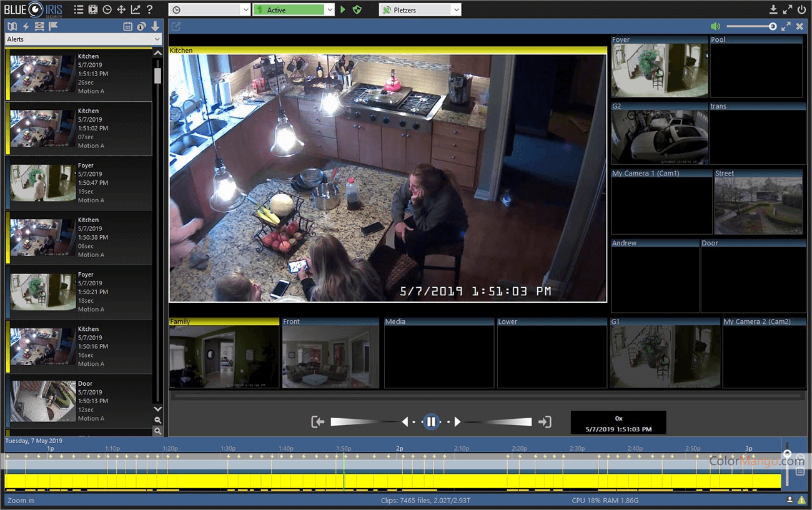Screen dimensions: 812x510
Task: Pause playback with center pause button
Action: (x=430, y=422)
